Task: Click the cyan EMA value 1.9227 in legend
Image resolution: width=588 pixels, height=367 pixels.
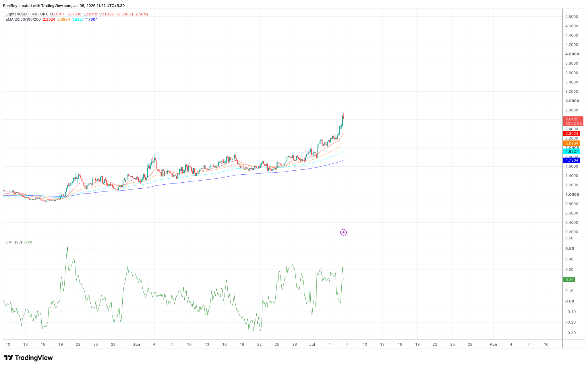Action: tap(78, 20)
